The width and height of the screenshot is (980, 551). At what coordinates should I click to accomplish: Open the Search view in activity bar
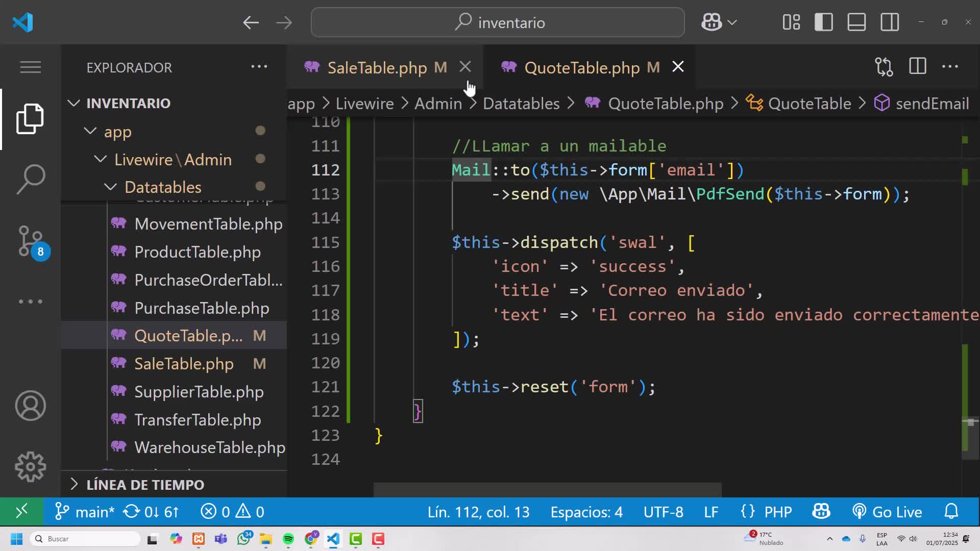[x=30, y=179]
